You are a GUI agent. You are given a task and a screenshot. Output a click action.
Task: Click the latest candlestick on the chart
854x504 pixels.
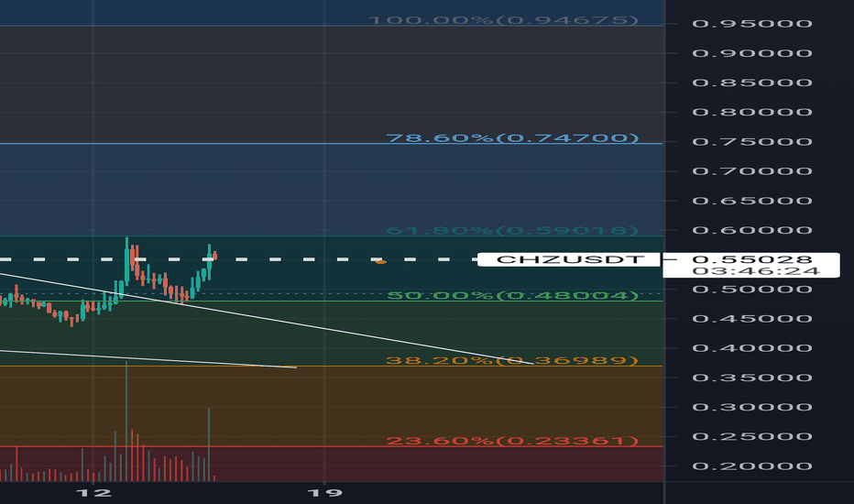tap(215, 256)
